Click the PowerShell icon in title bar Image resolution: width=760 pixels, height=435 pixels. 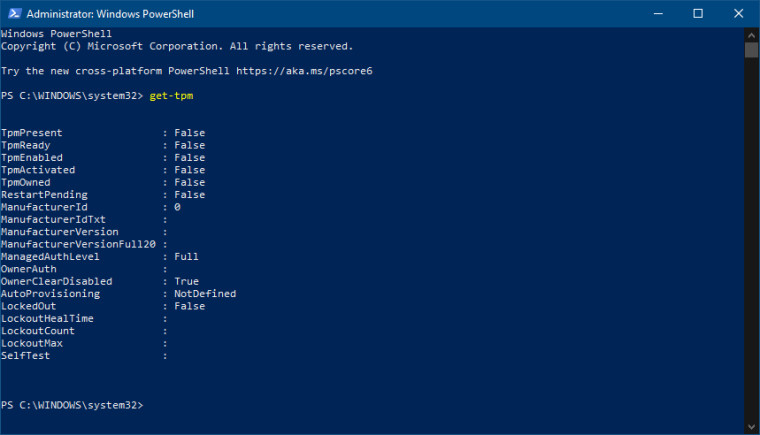click(x=13, y=13)
